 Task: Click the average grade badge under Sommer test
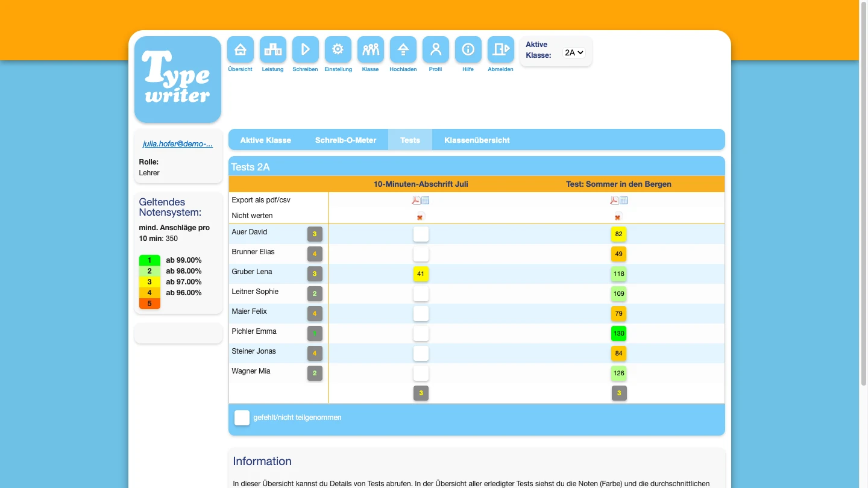click(619, 393)
